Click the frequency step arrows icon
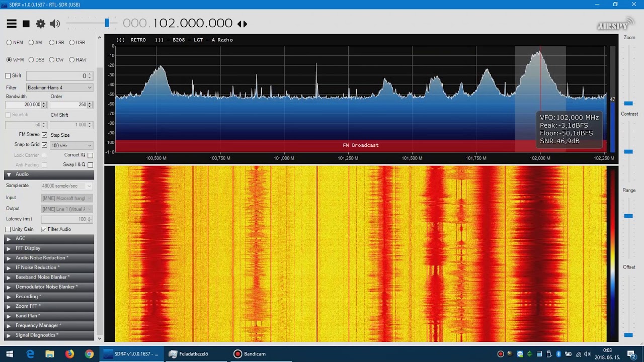The image size is (644, 362). [x=242, y=24]
